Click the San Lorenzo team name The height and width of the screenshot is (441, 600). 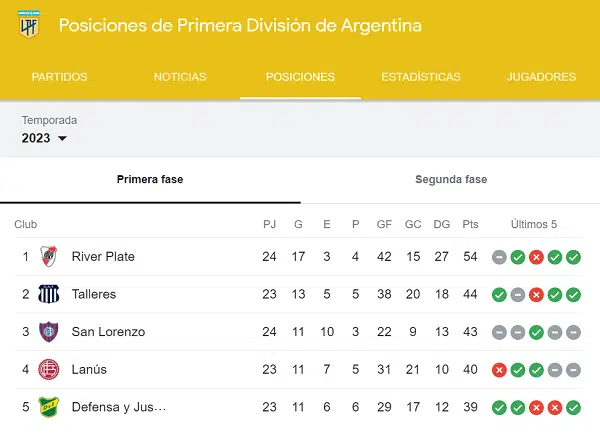pos(108,332)
